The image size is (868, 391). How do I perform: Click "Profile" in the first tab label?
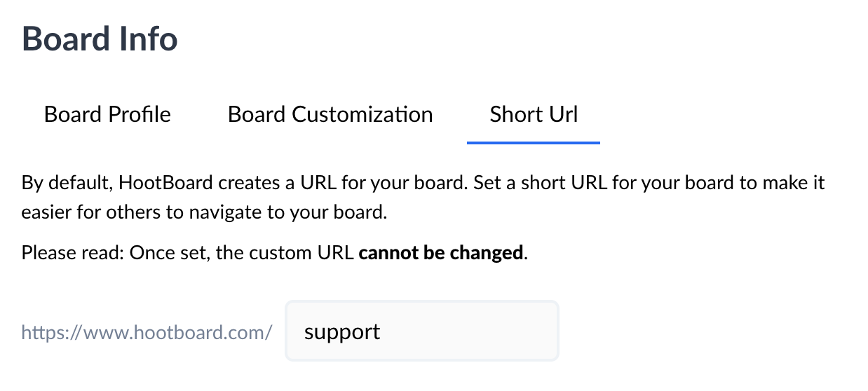click(139, 114)
